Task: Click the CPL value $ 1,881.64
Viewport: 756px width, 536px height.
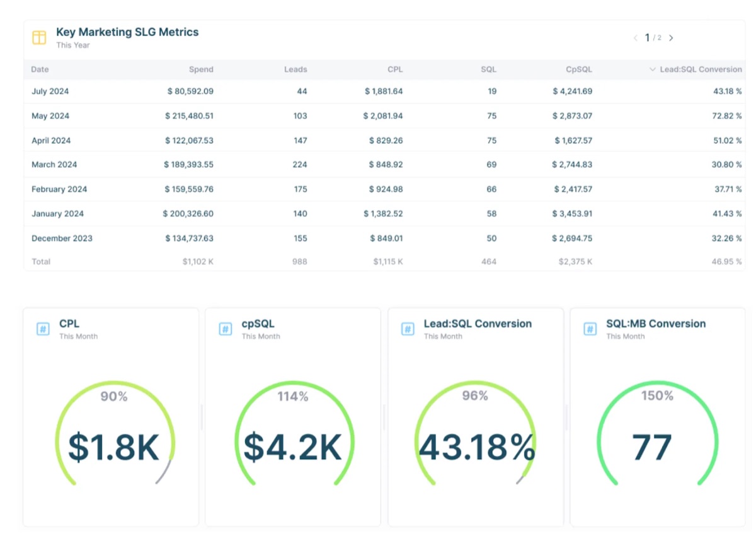Action: (384, 91)
